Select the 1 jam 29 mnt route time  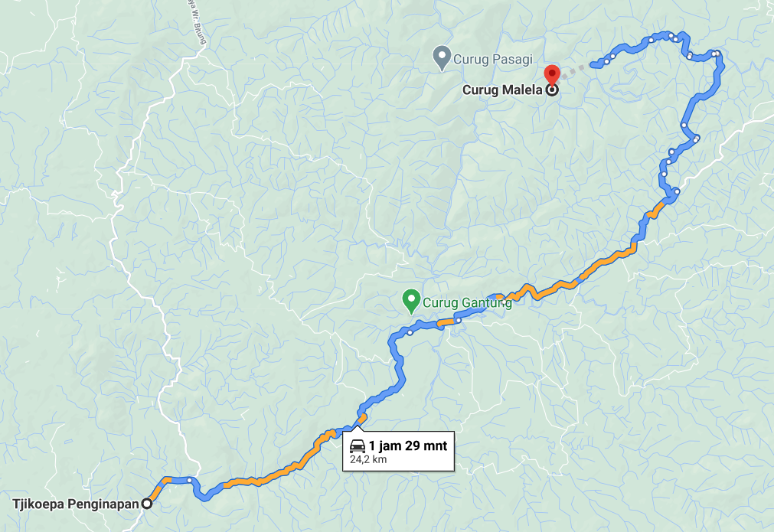(x=408, y=446)
